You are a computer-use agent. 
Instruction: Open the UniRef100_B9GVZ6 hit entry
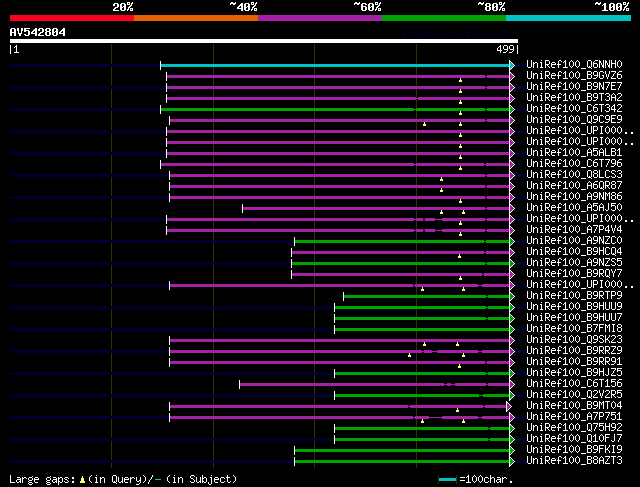(573, 76)
